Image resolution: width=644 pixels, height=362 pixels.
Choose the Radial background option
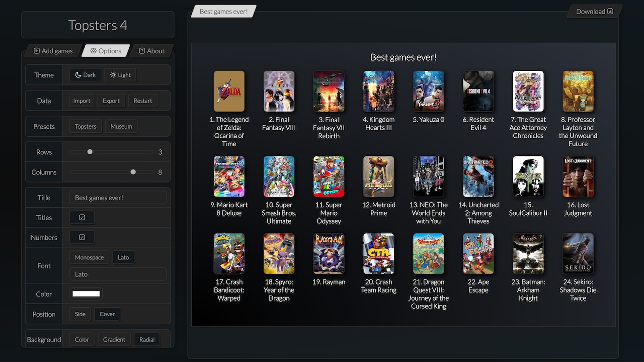coord(147,339)
